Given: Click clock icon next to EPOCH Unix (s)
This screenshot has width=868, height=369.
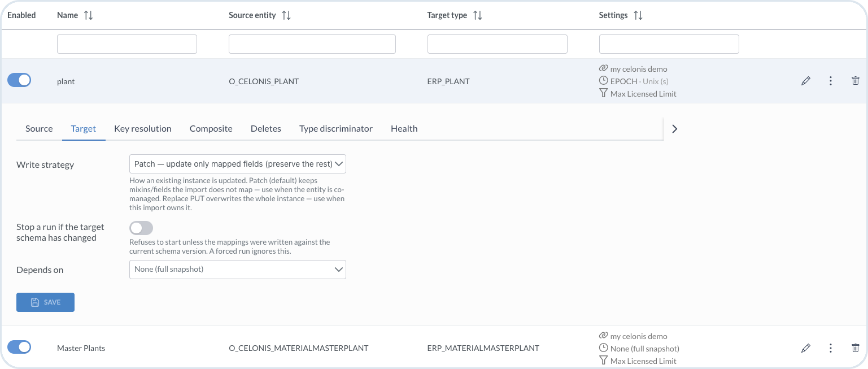Looking at the screenshot, I should [603, 81].
